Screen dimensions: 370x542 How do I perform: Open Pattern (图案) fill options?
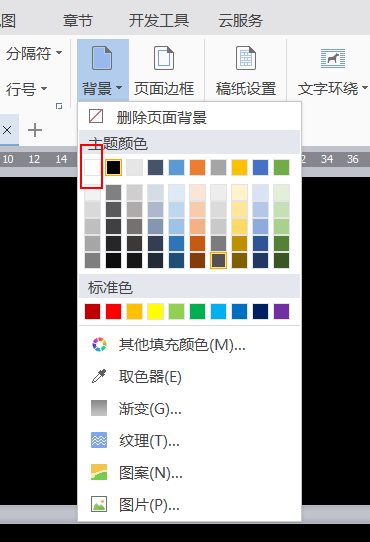click(x=189, y=472)
